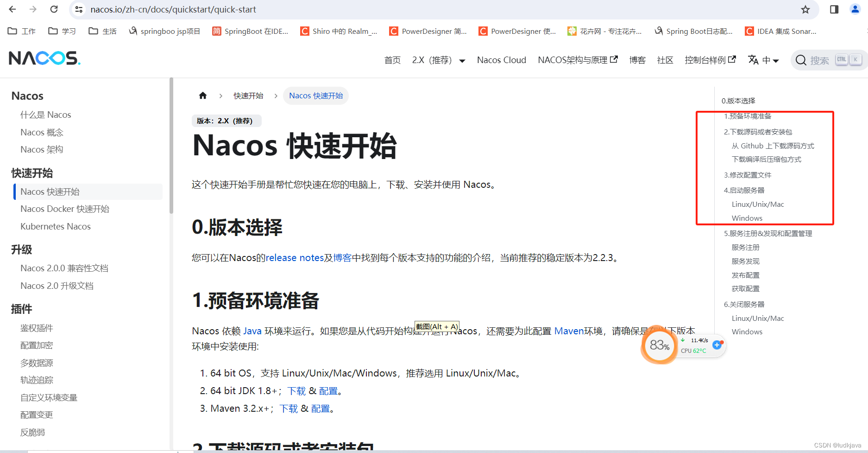This screenshot has height=453, width=868.
Task: Click the Maven link in prerequisites
Action: 569,331
